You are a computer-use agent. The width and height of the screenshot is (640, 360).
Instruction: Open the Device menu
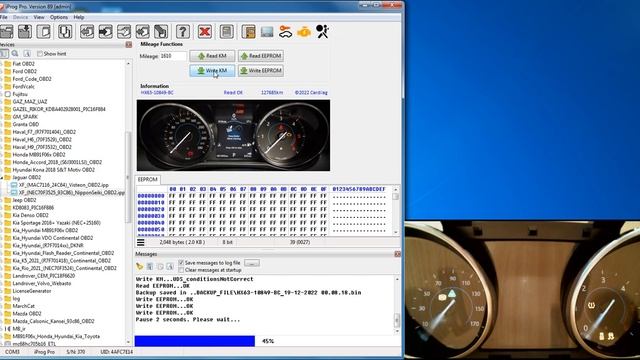[20, 17]
